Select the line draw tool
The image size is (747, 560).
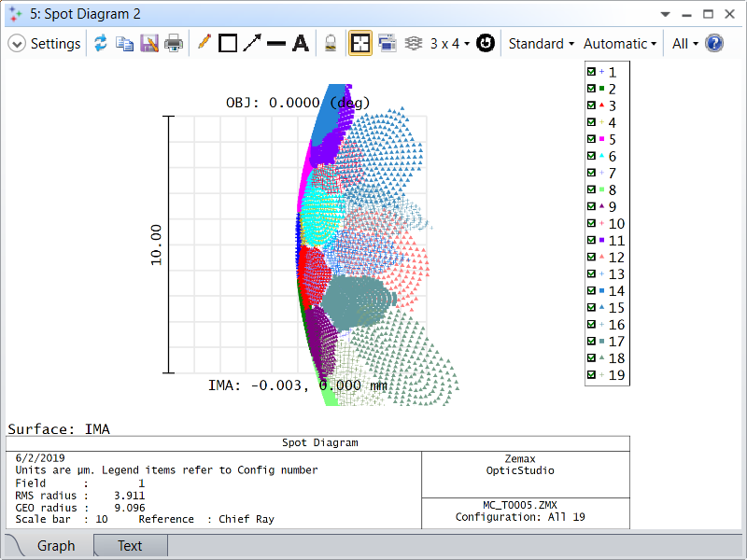(x=276, y=44)
